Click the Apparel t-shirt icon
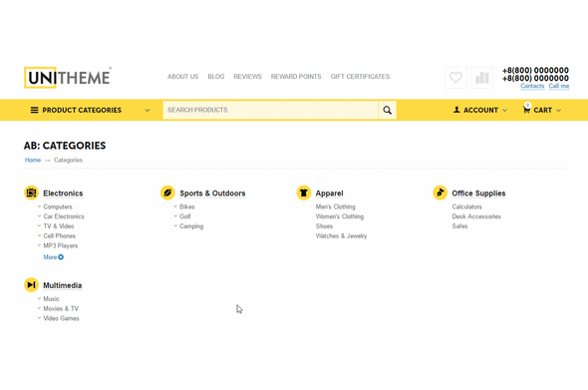The width and height of the screenshot is (588, 390). 304,193
